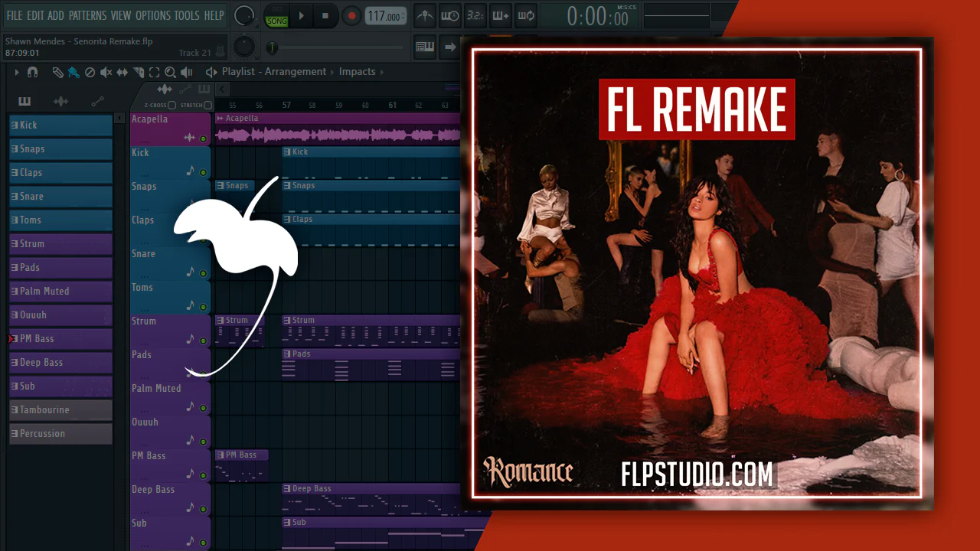Enable the Z-CROSS checkbox

172,105
